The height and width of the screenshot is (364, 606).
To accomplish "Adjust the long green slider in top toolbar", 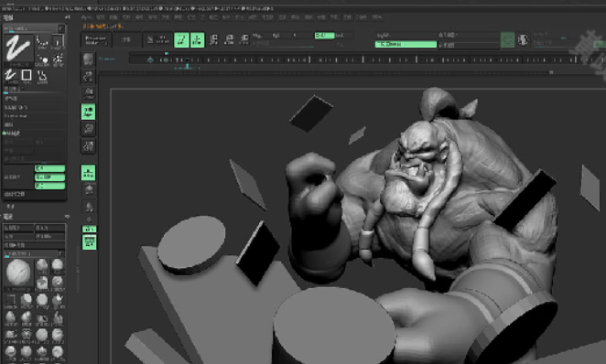I will (406, 45).
